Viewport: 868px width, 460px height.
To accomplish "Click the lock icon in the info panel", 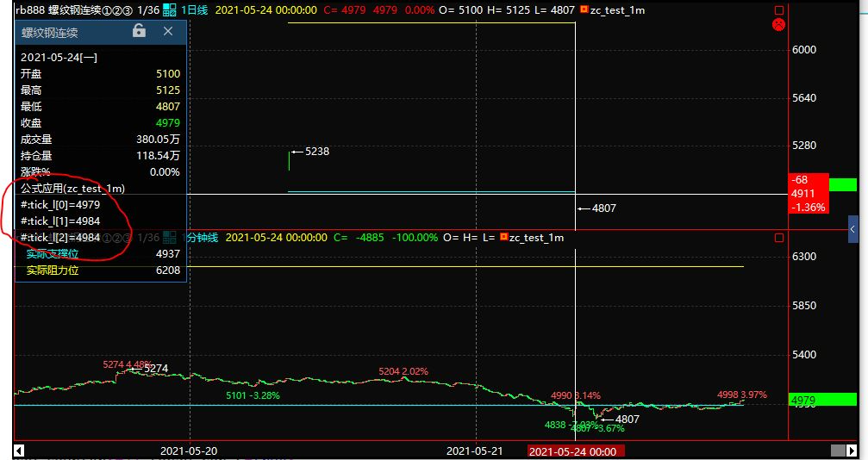I will [x=139, y=31].
